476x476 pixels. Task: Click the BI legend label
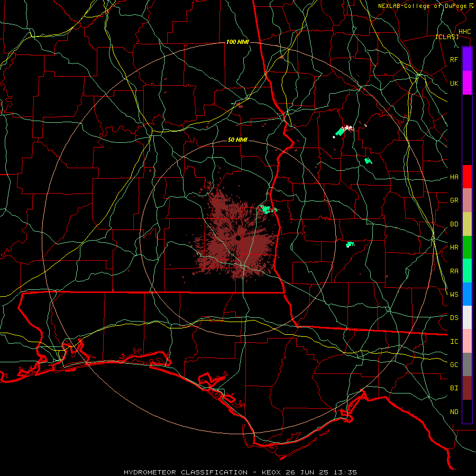pos(454,388)
